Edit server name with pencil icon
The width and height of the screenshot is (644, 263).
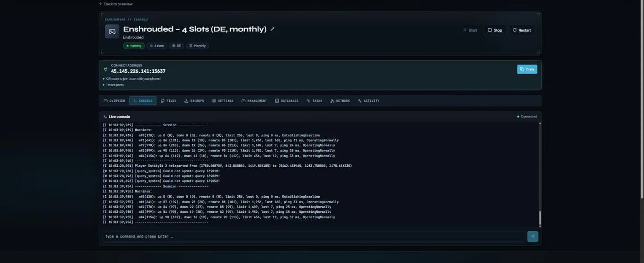point(272,29)
